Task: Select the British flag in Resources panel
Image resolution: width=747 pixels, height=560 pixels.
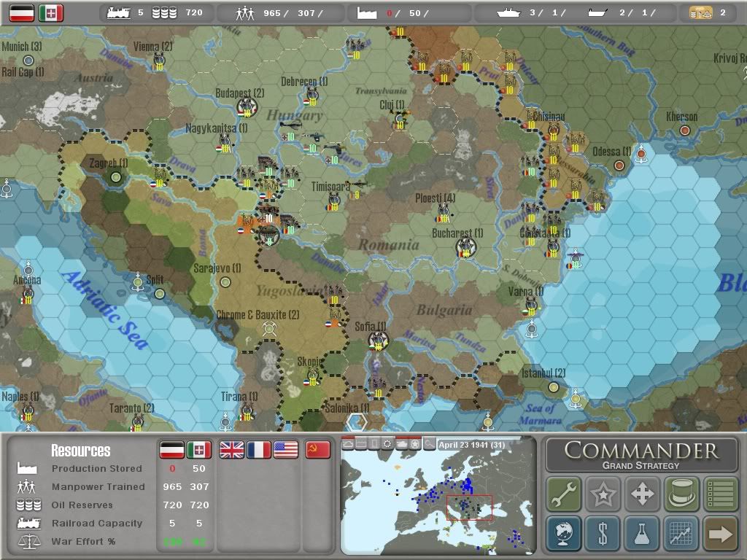Action: [231, 449]
